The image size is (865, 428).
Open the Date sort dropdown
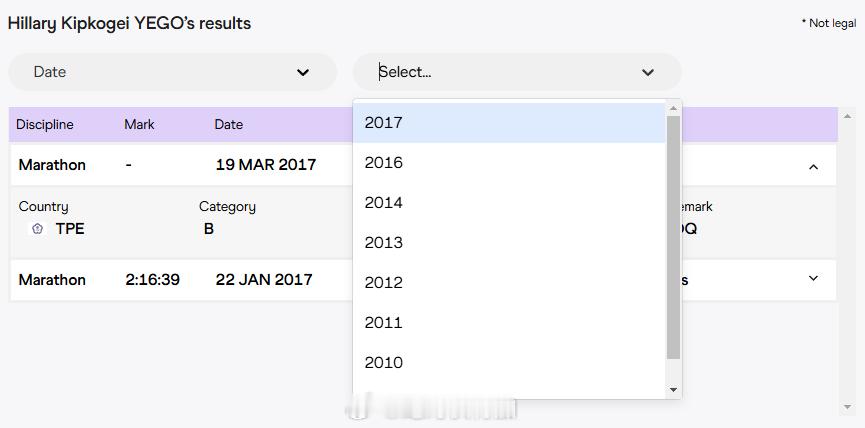coord(172,72)
